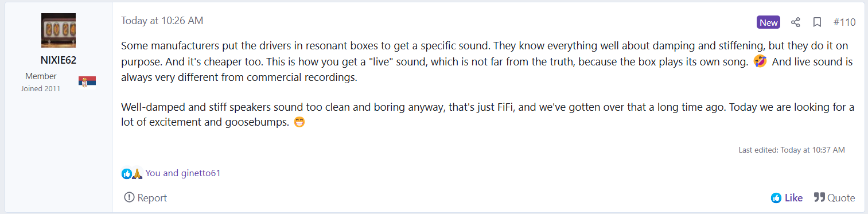
Task: Click the Last edited Today at 10:37 AM text
Action: click(x=792, y=150)
